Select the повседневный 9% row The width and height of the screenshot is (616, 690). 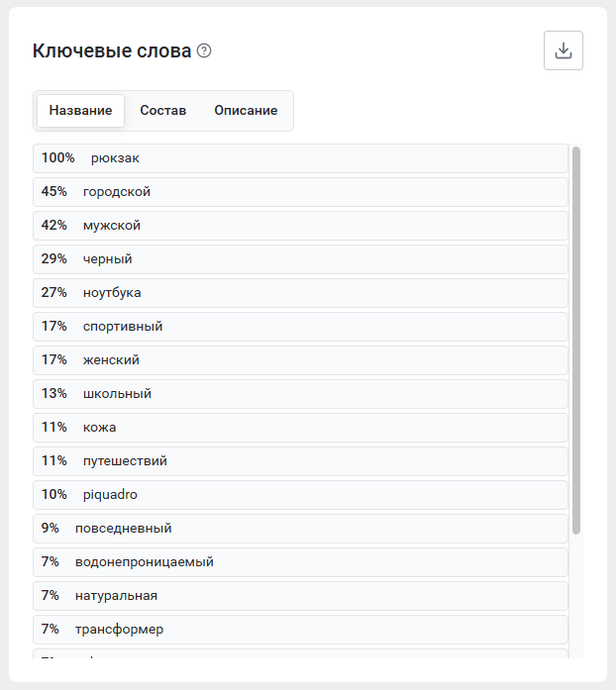pos(300,529)
